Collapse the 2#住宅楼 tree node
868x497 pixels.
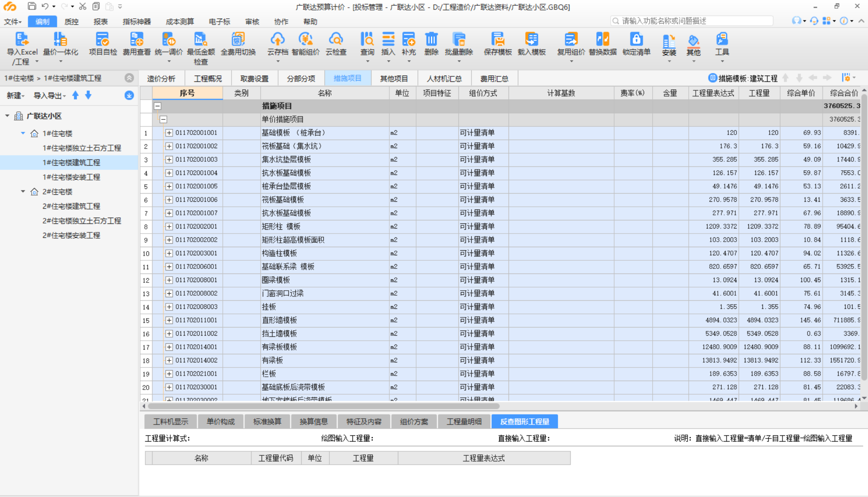pyautogui.click(x=23, y=191)
